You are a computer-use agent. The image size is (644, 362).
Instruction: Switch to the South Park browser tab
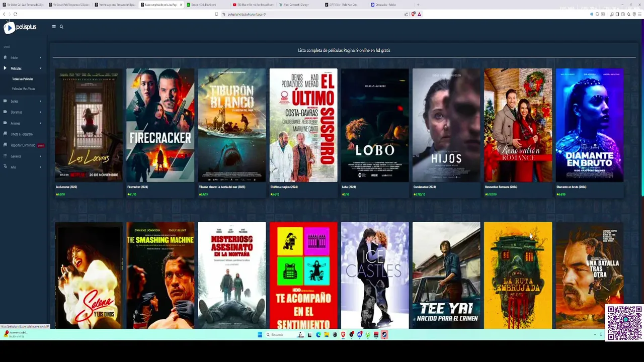click(x=69, y=5)
